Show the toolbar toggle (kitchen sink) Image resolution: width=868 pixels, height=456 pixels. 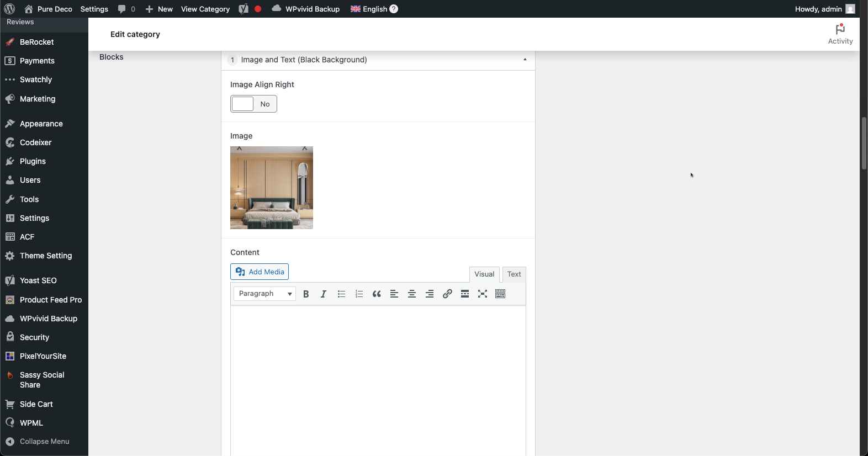point(500,294)
